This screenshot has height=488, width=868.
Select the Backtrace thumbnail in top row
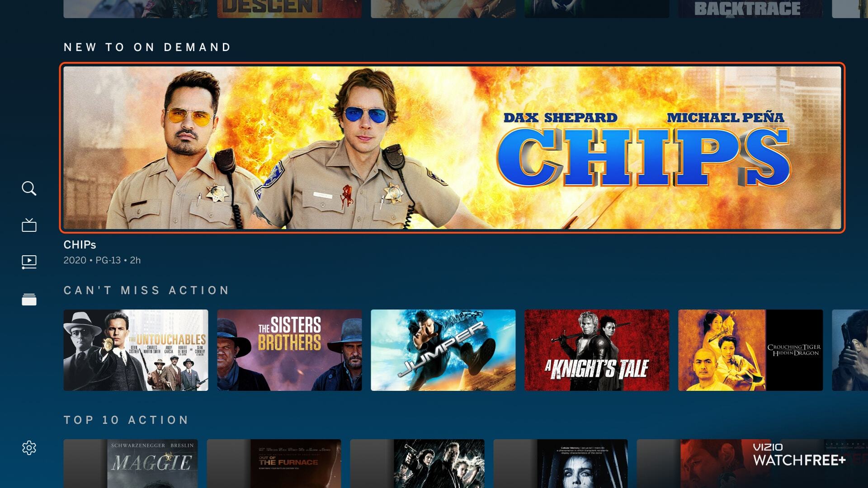[x=750, y=9]
